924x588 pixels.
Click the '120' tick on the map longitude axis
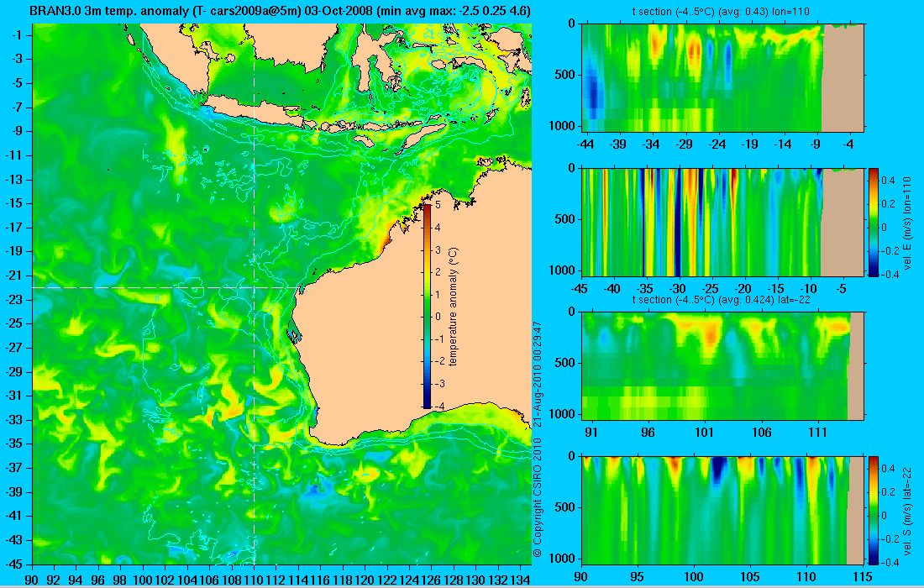coord(365,579)
